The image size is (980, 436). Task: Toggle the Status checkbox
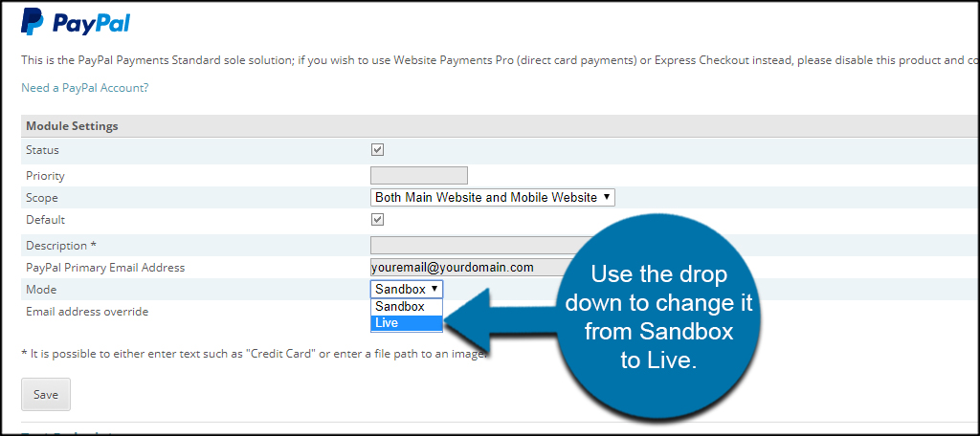[377, 150]
